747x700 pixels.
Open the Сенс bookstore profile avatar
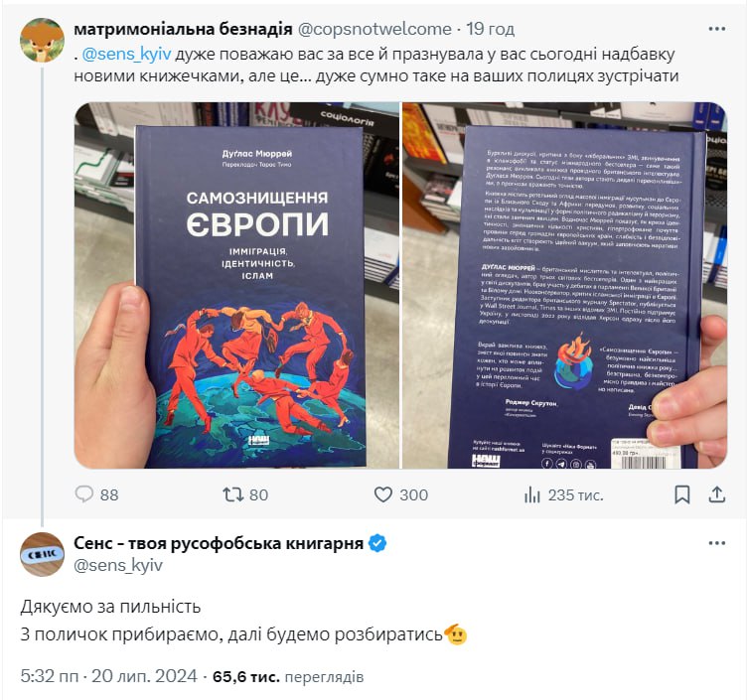click(42, 554)
